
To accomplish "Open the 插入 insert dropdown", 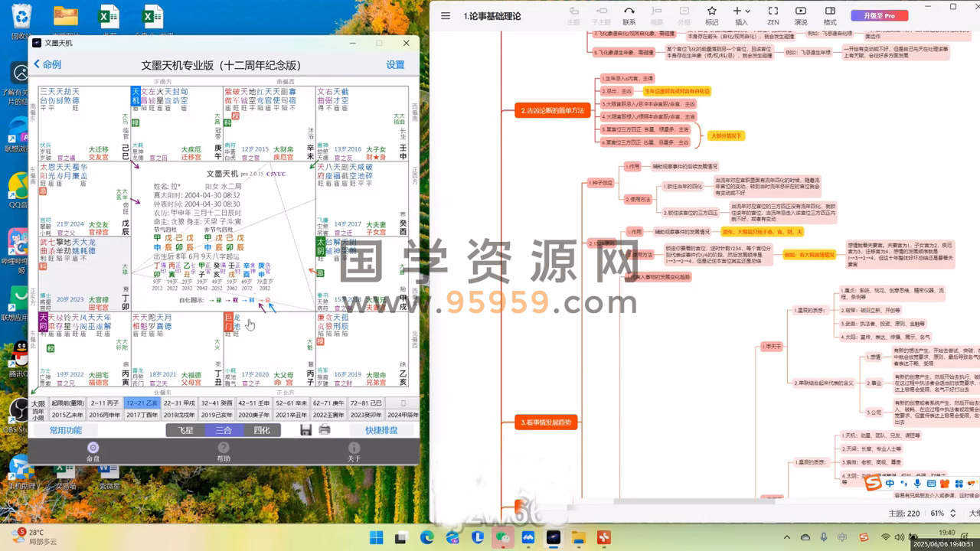I will pos(741,15).
